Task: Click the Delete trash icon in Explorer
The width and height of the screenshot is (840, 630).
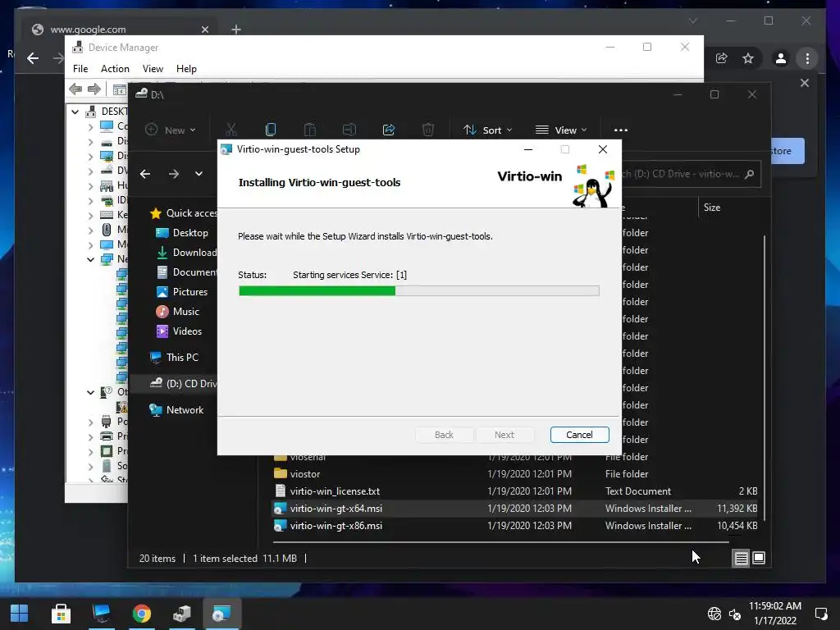Action: 427,130
